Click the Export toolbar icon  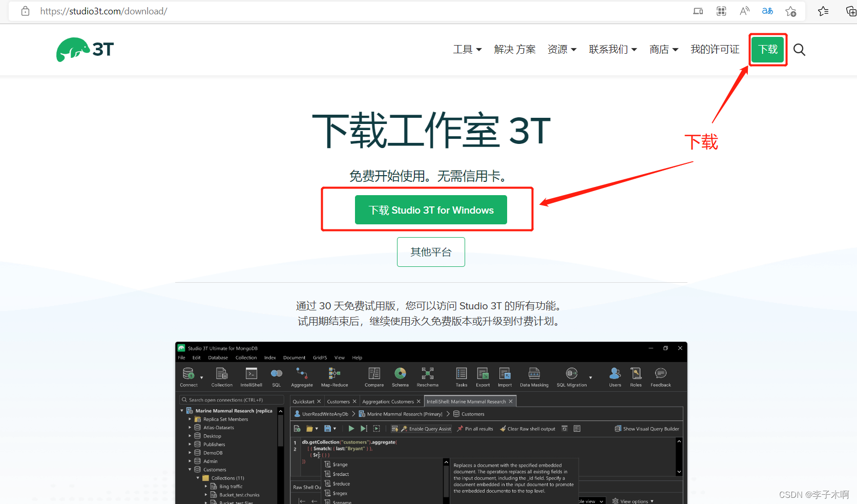tap(483, 377)
